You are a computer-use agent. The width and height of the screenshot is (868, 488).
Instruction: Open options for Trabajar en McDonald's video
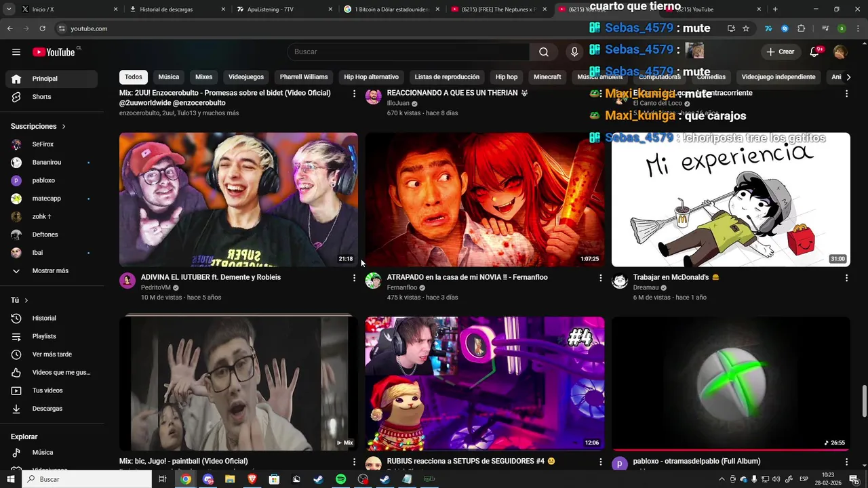[x=846, y=278]
